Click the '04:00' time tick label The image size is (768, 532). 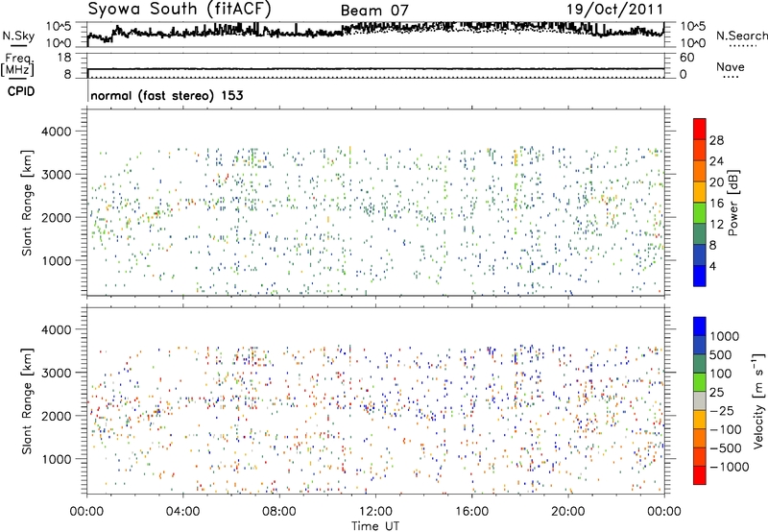[x=182, y=512]
